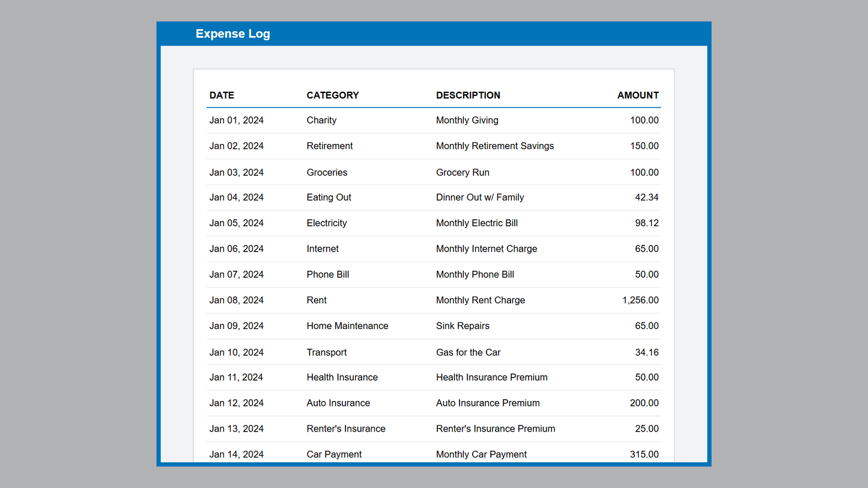Viewport: 868px width, 488px height.
Task: Select the Electricity category cell
Action: [x=327, y=223]
